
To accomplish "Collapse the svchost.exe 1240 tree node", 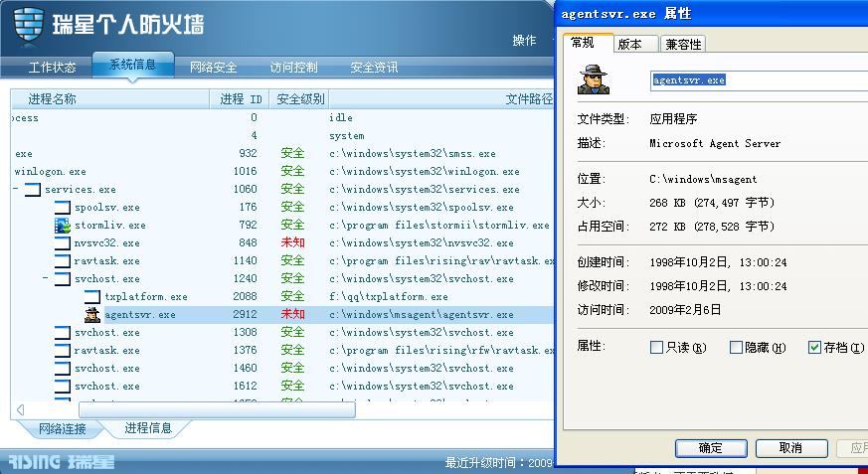I will coord(46,278).
